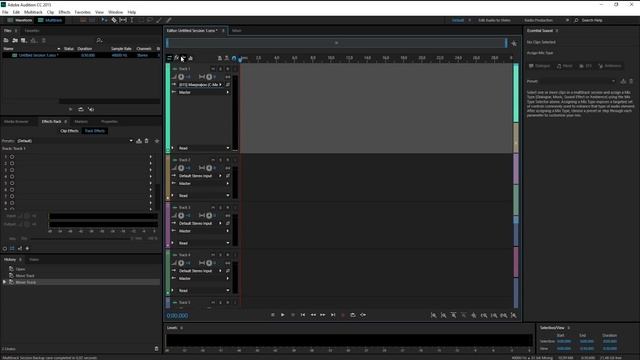Open Track 4 Default Stereo Input dropdown

pos(200,271)
